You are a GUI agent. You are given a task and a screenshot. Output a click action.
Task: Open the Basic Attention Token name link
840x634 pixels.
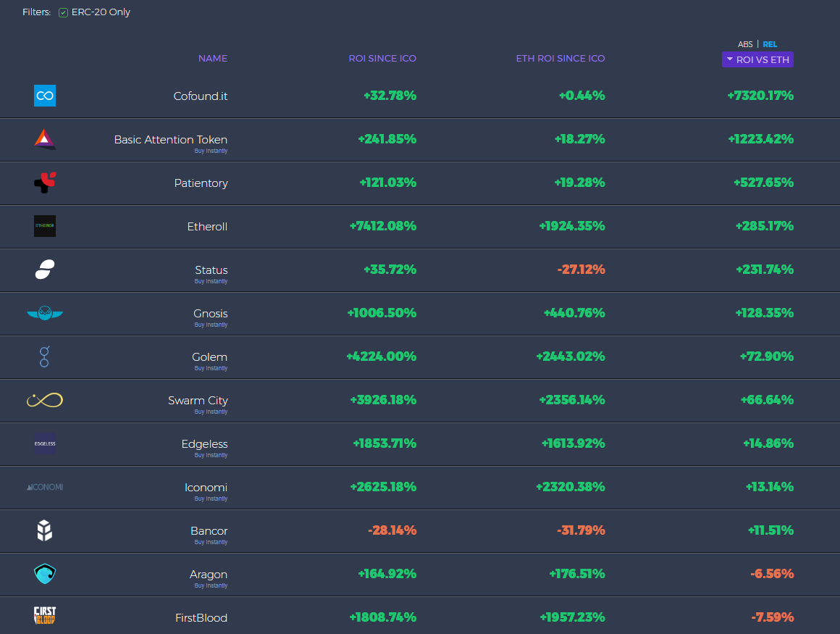click(170, 139)
